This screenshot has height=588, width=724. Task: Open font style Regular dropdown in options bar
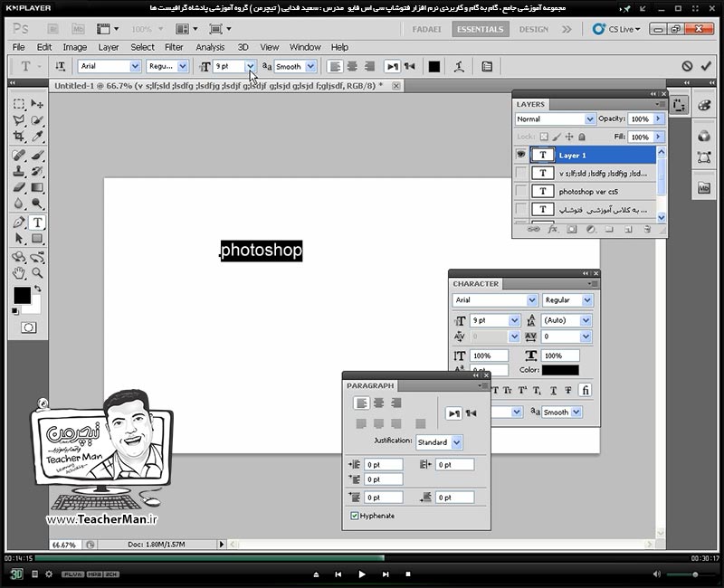183,66
